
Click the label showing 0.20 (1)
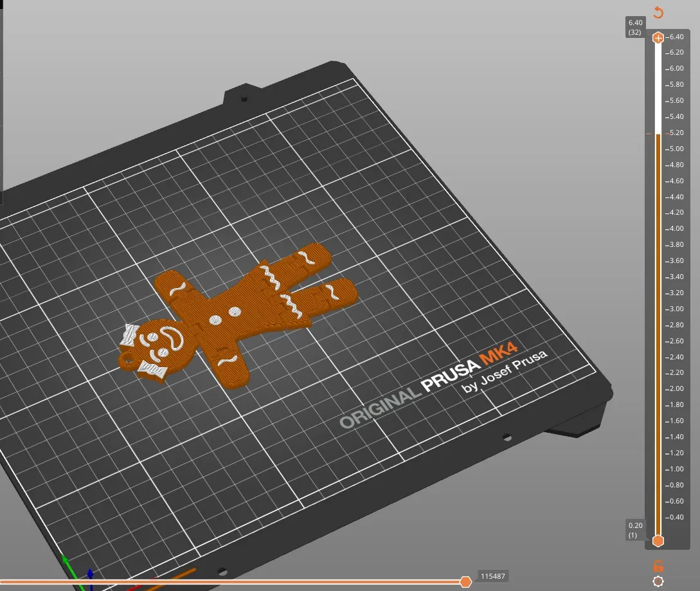(634, 529)
